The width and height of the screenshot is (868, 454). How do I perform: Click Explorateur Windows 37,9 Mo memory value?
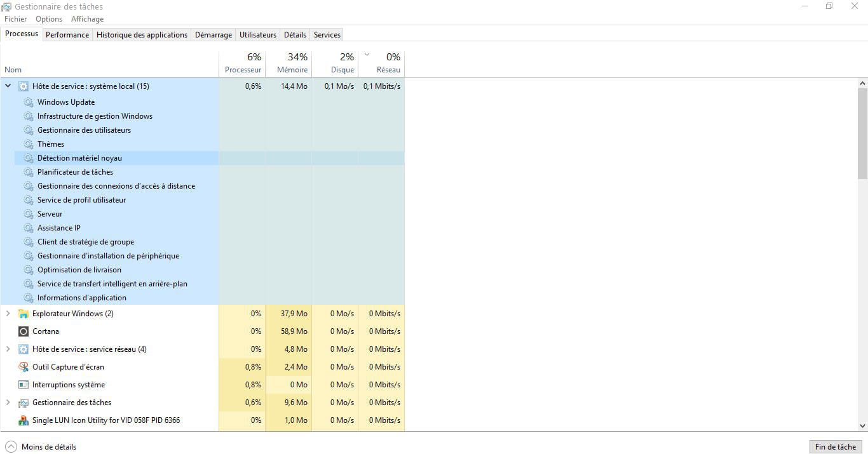point(294,314)
